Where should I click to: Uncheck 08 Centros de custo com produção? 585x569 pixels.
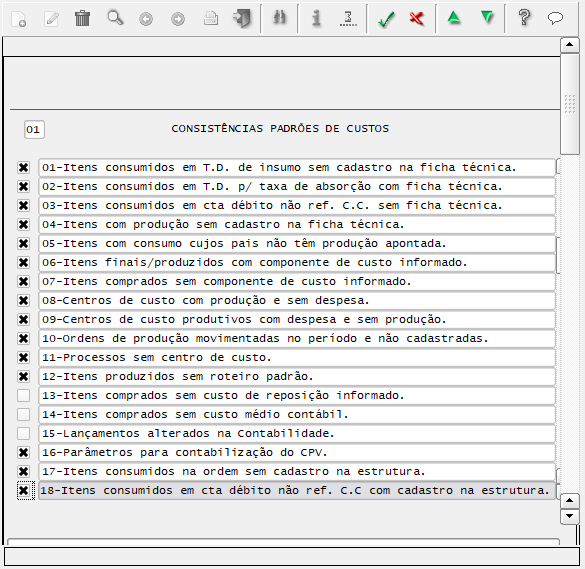click(24, 301)
